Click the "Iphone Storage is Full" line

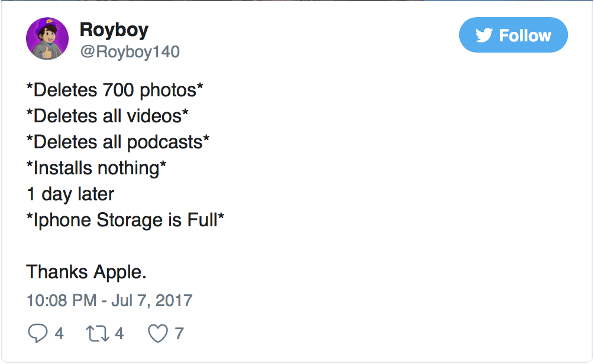point(125,220)
